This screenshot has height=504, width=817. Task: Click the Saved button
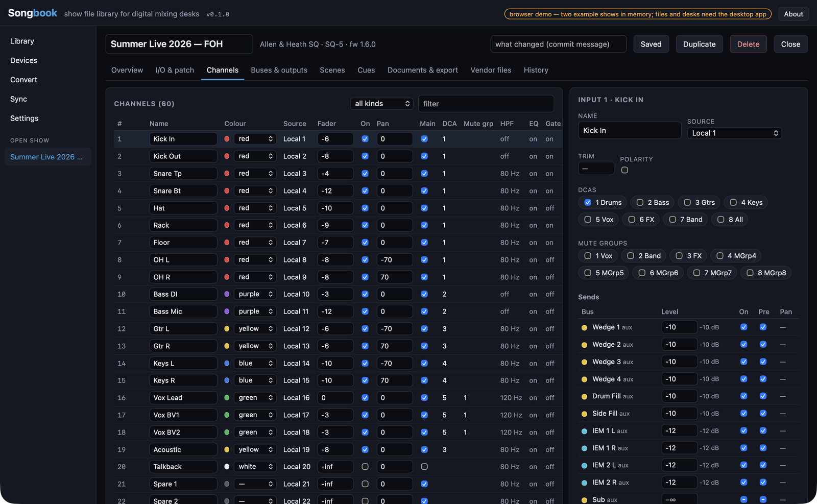(651, 44)
